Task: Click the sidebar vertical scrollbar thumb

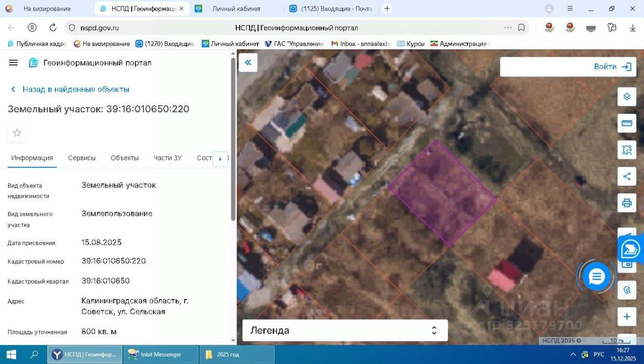Action: (233, 138)
